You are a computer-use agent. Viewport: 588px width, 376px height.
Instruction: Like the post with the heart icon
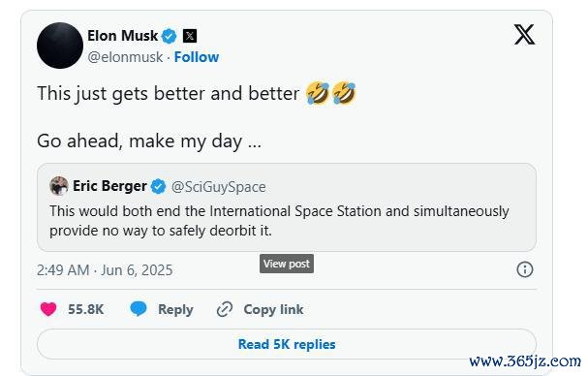(48, 309)
